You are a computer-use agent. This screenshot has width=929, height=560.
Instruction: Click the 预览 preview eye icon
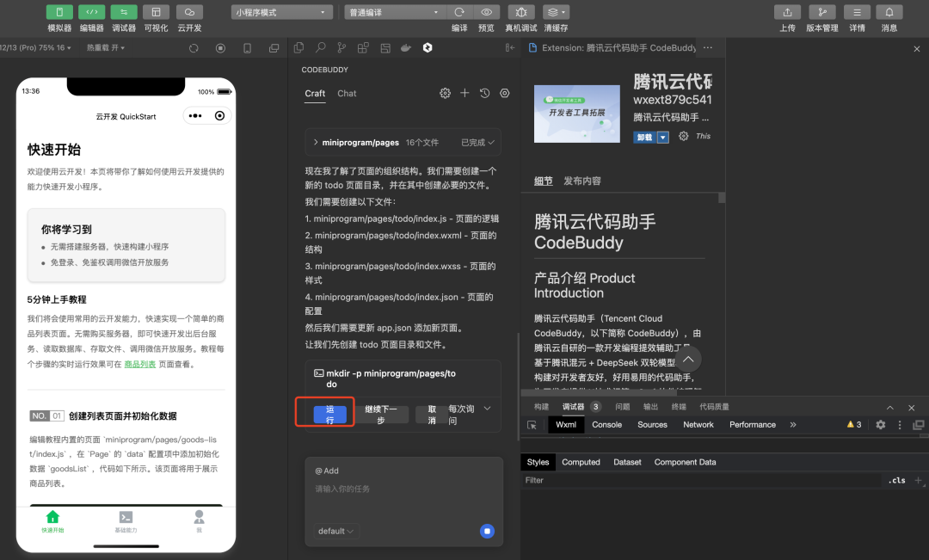(x=486, y=12)
